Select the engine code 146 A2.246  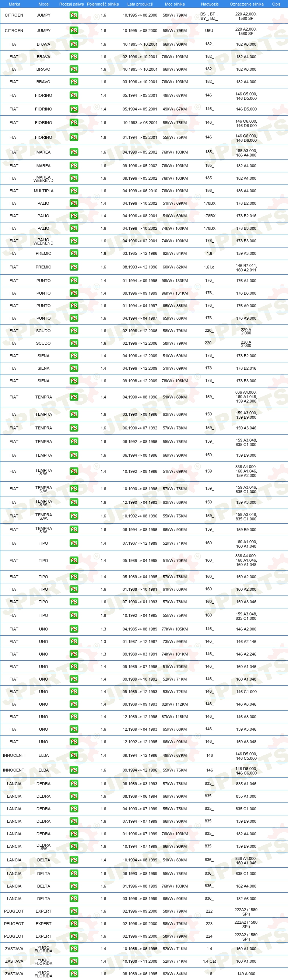[246, 654]
